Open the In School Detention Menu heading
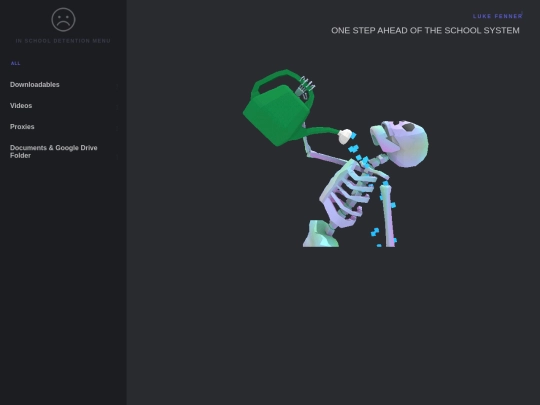Viewport: 540px width, 405px height. 63,41
